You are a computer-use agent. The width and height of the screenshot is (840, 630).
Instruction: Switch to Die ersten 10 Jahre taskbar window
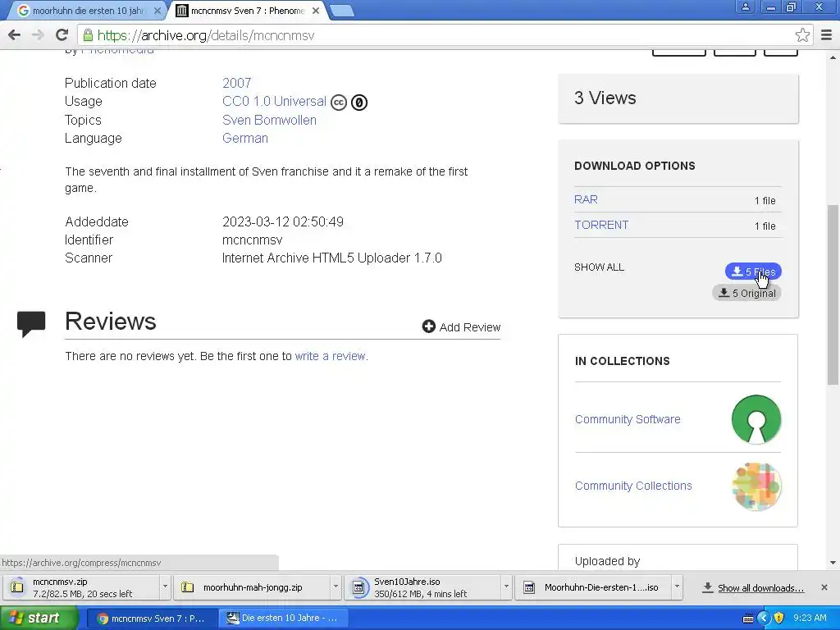coord(283,619)
